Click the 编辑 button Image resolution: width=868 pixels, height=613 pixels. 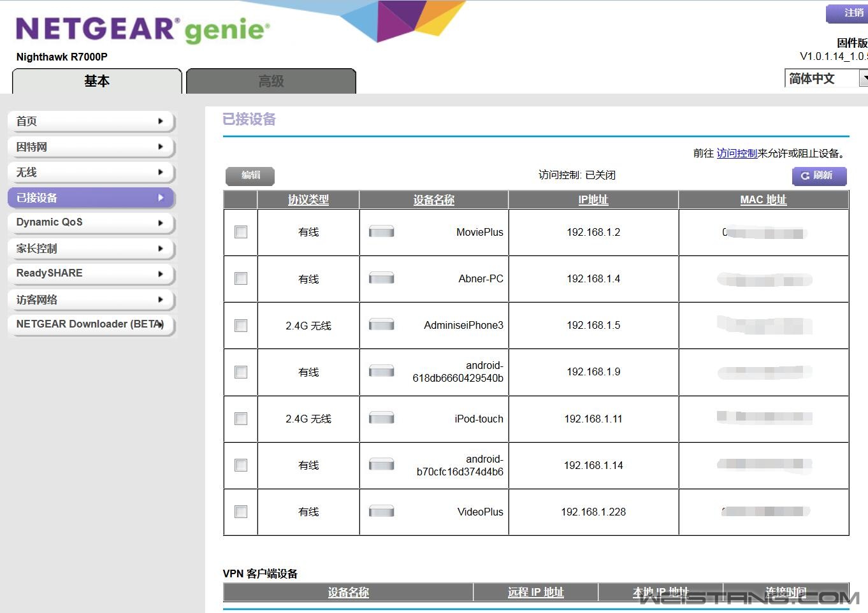tap(250, 175)
